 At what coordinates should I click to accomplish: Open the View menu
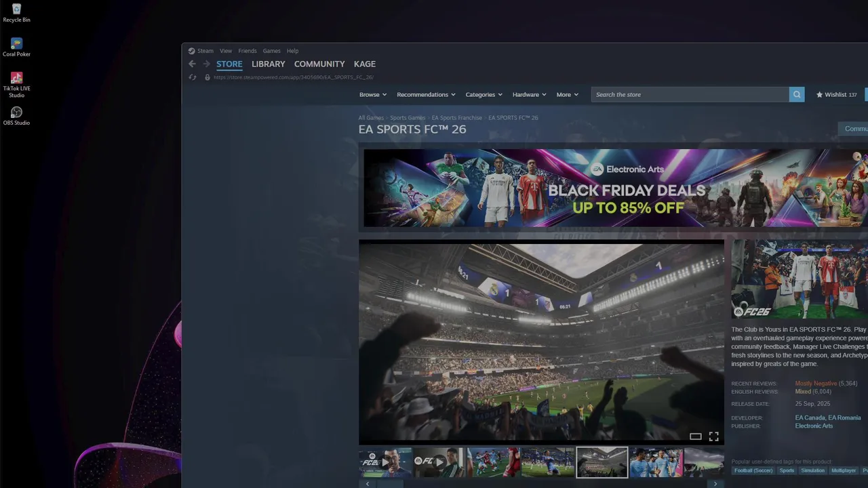pos(226,51)
